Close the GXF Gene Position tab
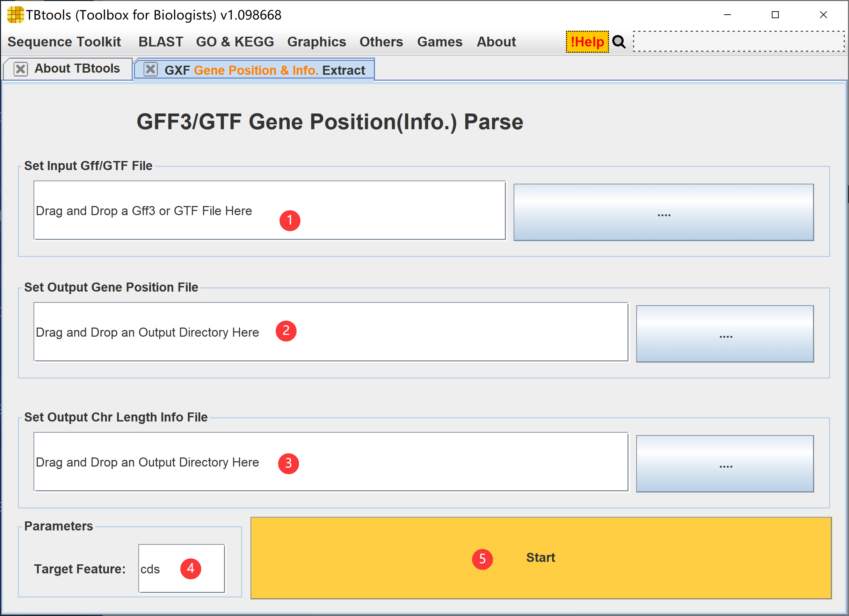The height and width of the screenshot is (616, 849). 151,69
